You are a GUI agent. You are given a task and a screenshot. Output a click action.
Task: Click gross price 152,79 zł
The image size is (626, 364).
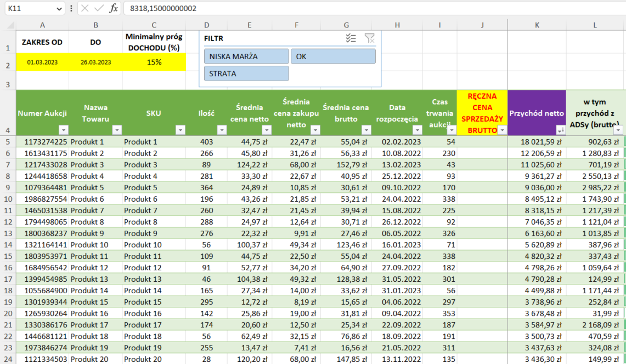(346, 164)
